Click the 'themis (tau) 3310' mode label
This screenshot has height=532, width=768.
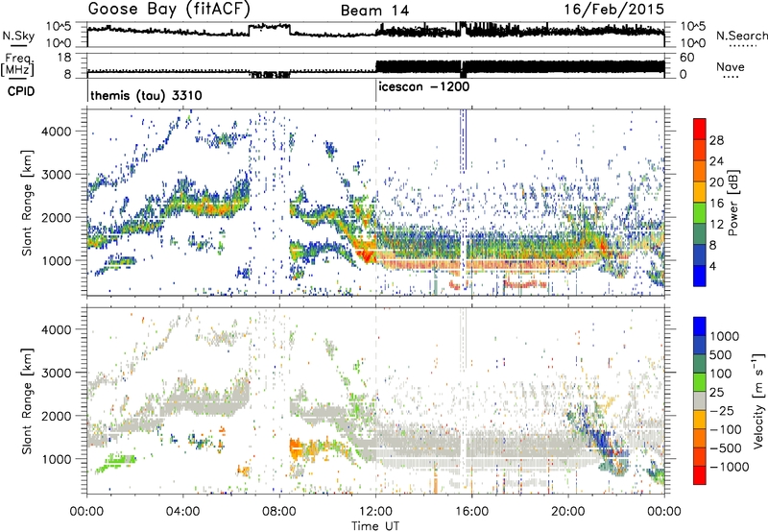point(146,95)
